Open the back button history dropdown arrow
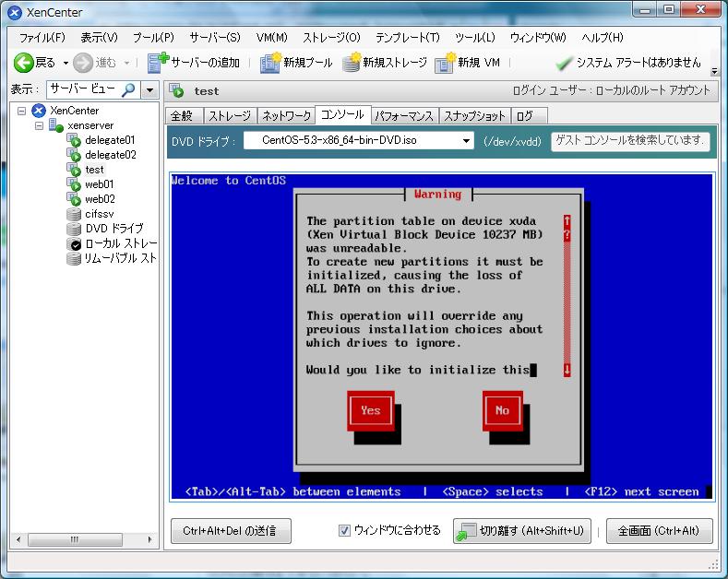 66,63
